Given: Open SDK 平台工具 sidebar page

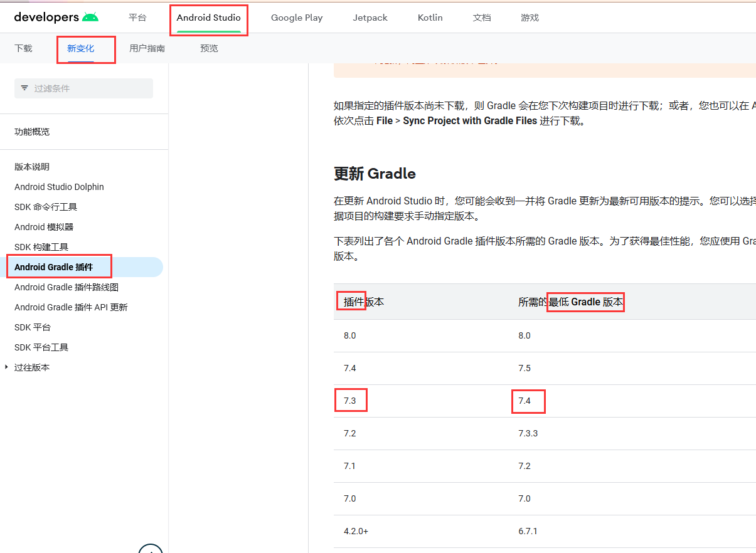Looking at the screenshot, I should [x=41, y=347].
